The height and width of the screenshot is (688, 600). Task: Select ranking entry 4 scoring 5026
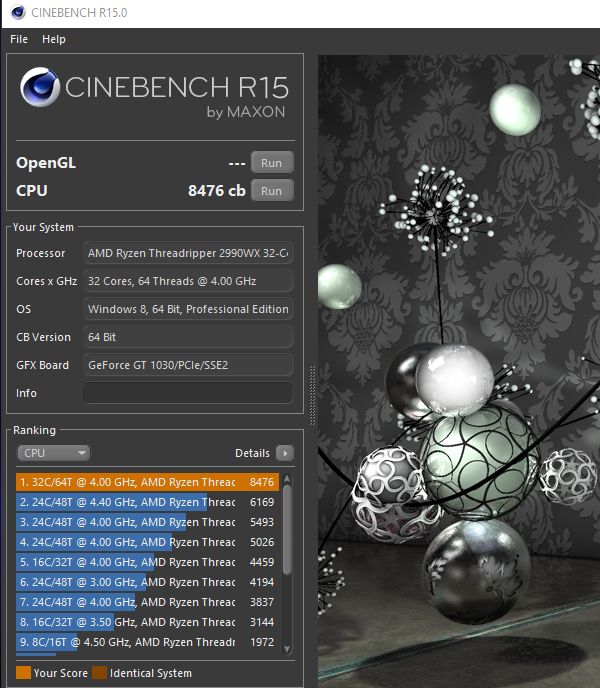[147, 542]
